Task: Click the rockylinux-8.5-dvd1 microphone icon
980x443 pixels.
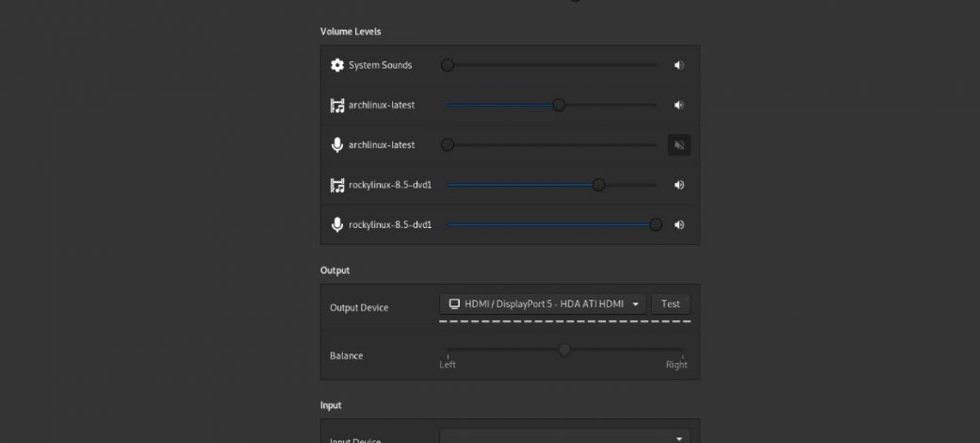Action: (337, 225)
